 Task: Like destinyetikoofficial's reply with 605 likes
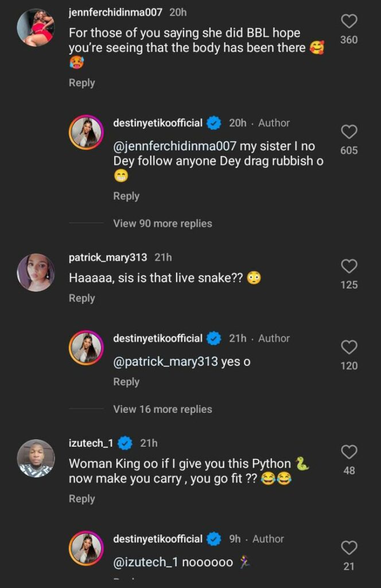pos(349,132)
